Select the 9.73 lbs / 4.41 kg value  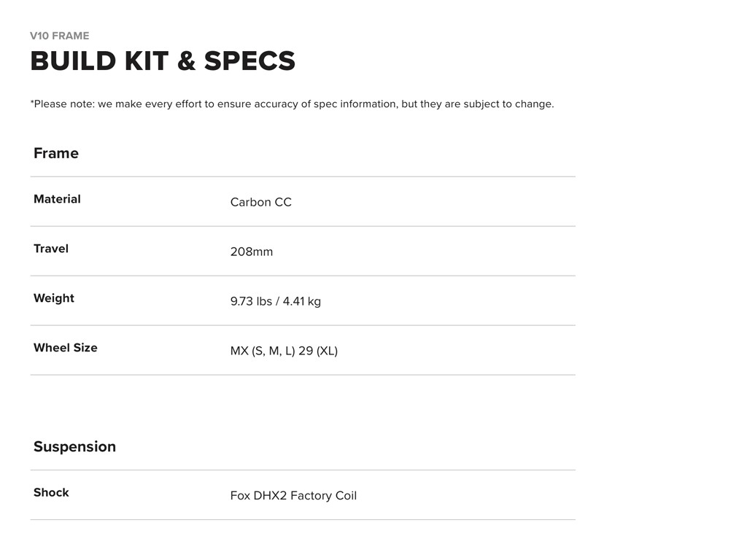point(275,301)
